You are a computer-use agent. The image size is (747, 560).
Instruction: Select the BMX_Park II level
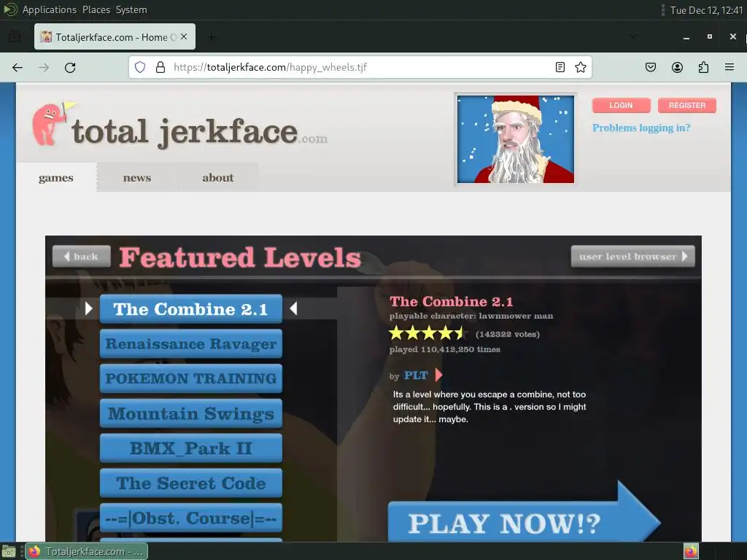tap(191, 448)
